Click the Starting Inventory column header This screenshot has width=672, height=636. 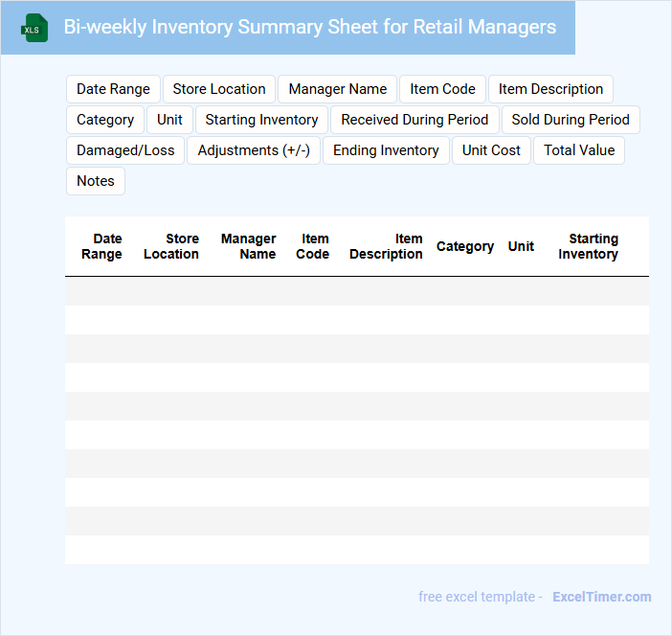click(589, 246)
